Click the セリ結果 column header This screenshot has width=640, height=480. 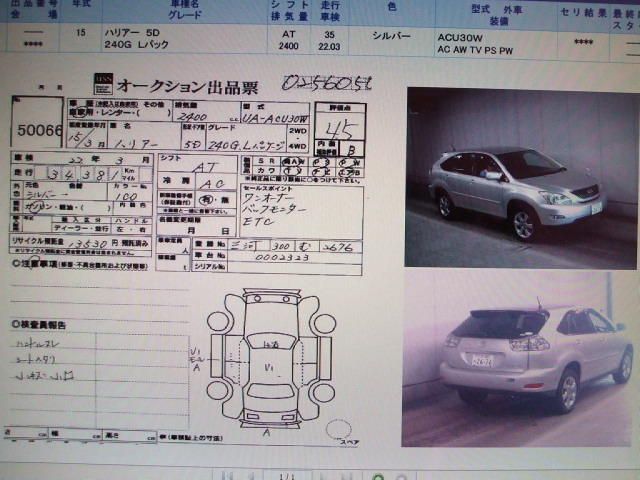(583, 12)
